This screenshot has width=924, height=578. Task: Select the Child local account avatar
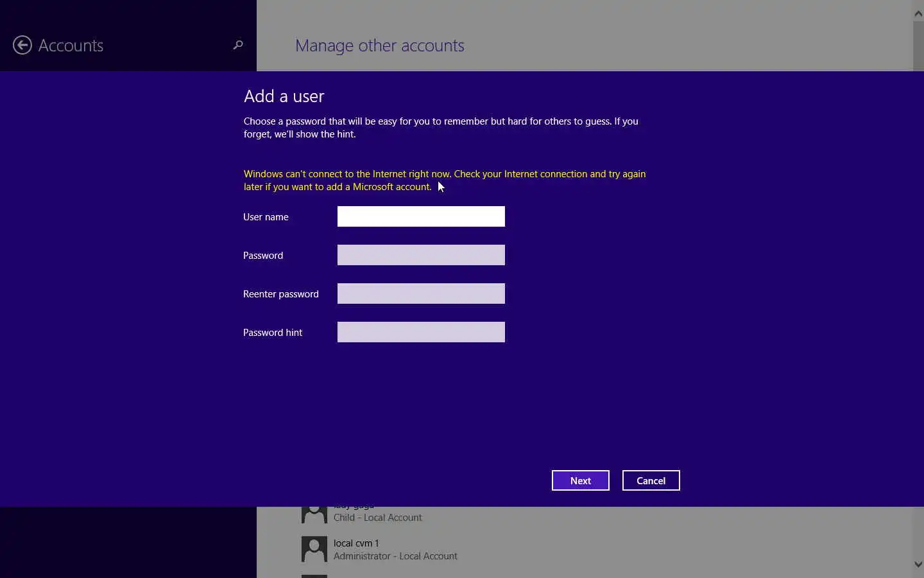[x=314, y=515]
